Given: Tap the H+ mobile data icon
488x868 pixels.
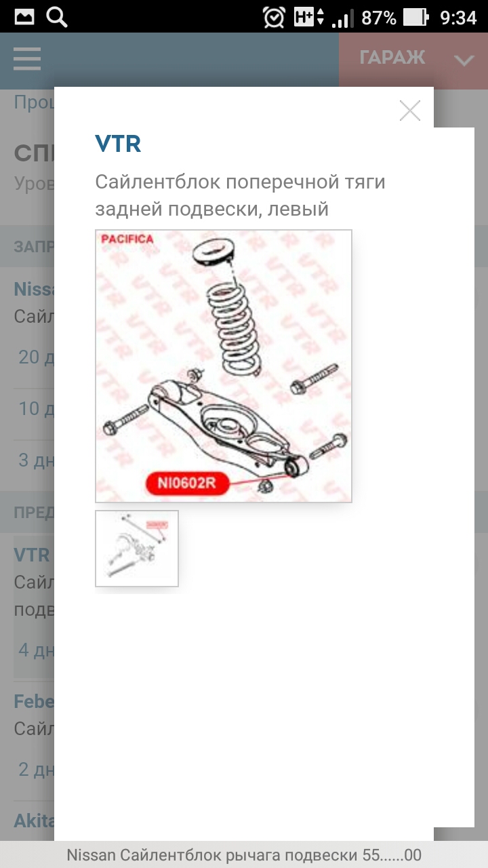Looking at the screenshot, I should tap(308, 17).
